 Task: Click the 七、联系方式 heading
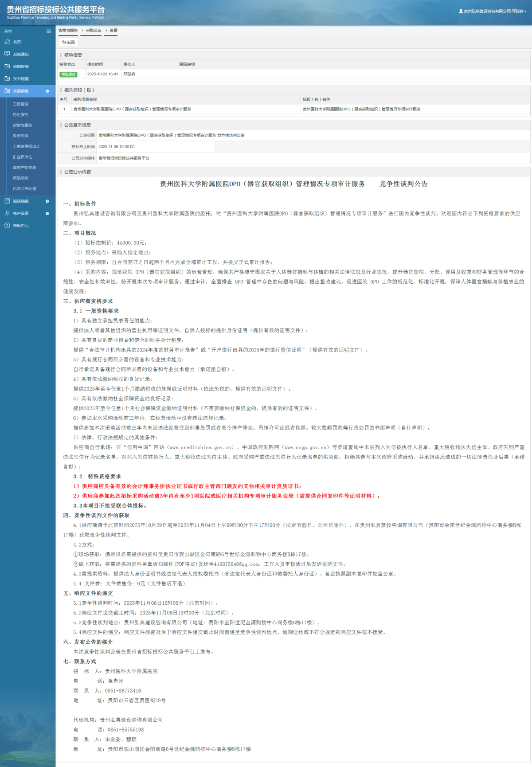80,661
